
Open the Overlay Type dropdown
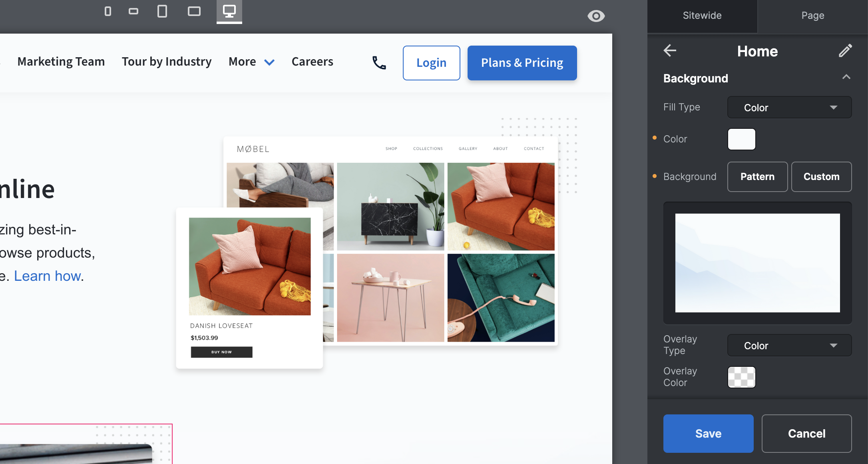[x=789, y=346]
